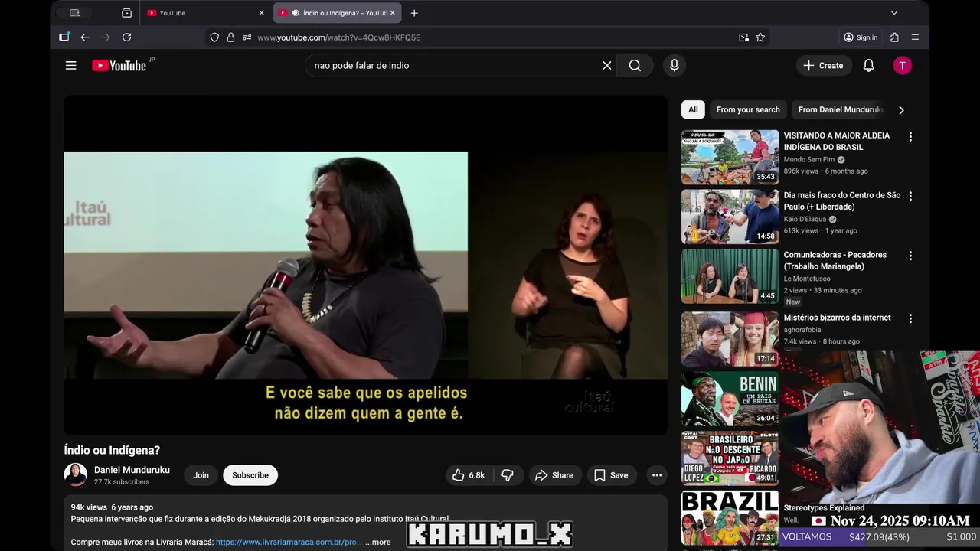Dislike the video

tap(508, 475)
